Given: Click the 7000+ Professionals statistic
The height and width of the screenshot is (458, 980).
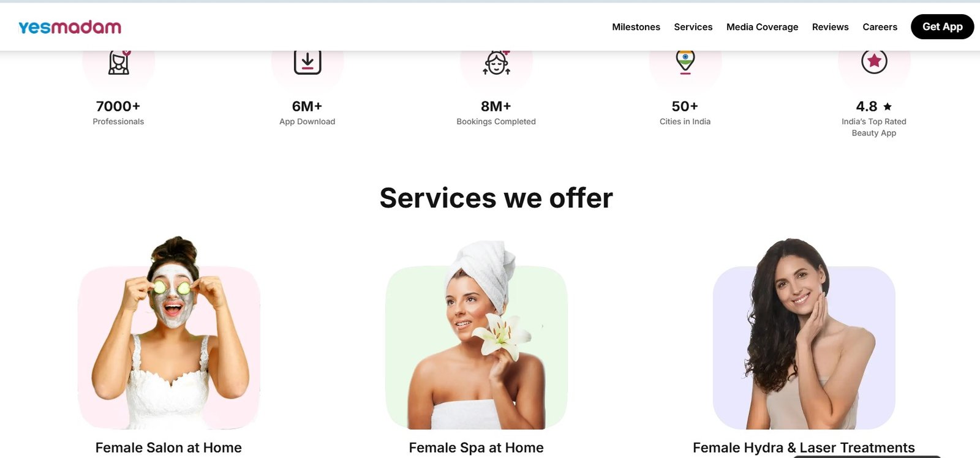Looking at the screenshot, I should pos(118,113).
